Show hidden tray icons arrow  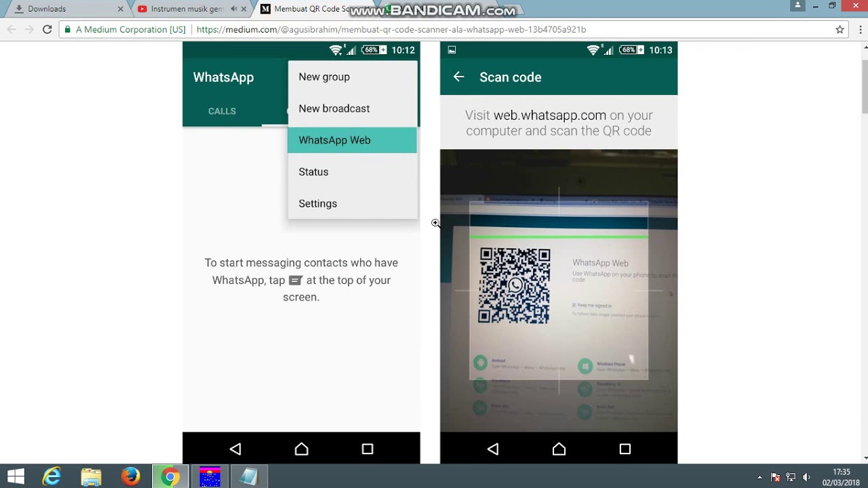(759, 477)
